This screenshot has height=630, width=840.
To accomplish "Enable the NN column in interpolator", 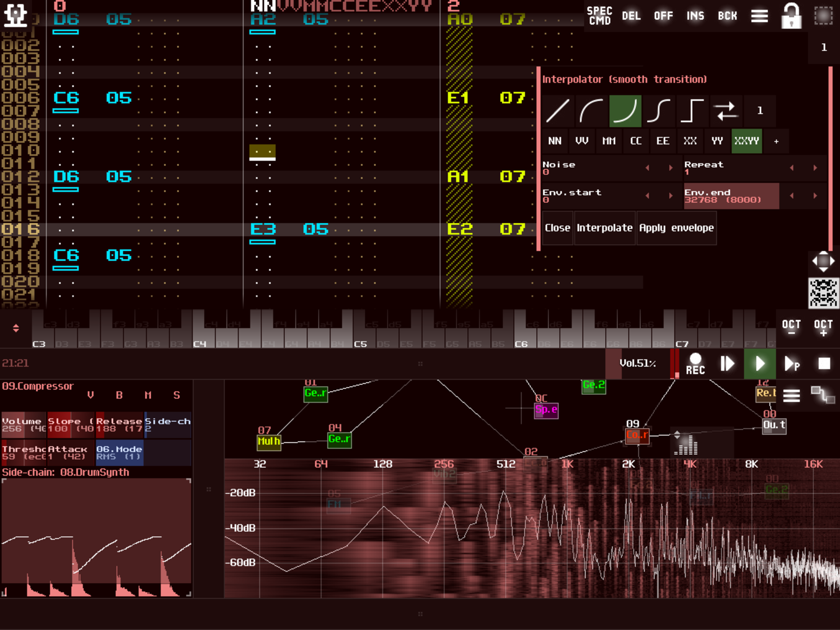I will tap(554, 141).
